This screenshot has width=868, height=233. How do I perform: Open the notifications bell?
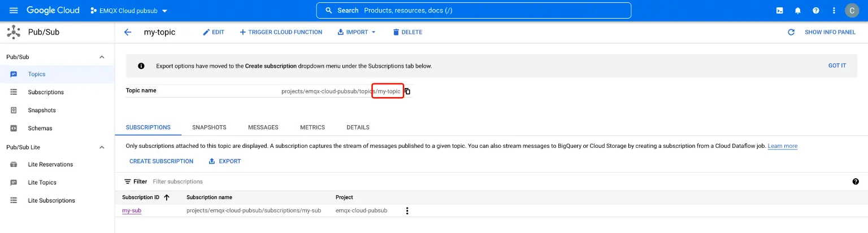[x=797, y=11]
